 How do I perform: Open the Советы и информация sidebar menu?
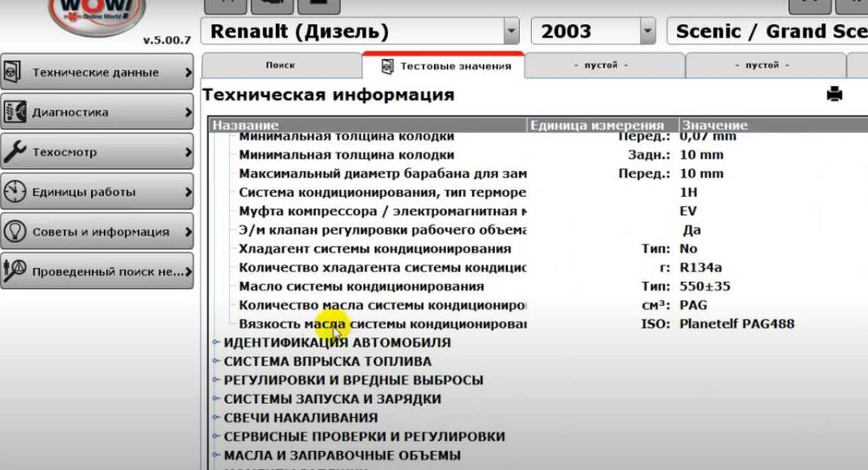pos(97,232)
